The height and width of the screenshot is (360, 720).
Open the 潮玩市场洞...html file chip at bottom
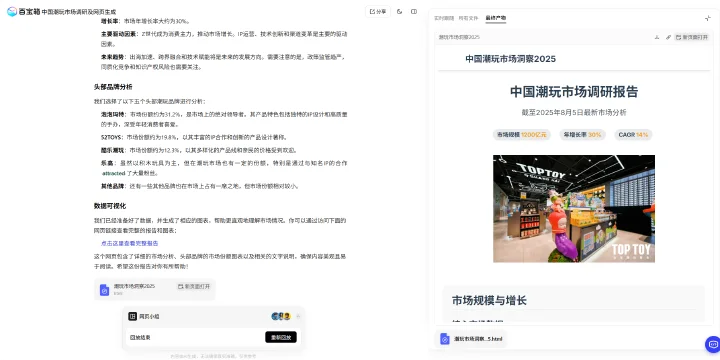coord(471,339)
